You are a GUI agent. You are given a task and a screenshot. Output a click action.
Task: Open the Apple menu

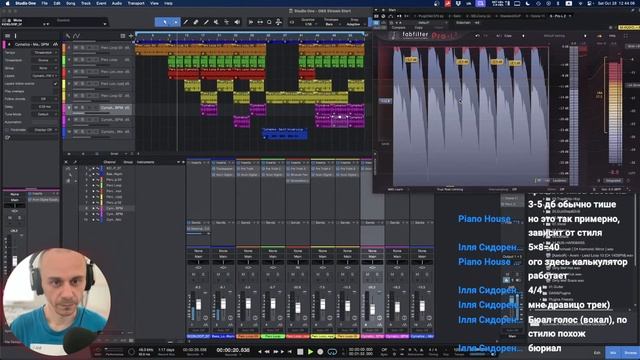pyautogui.click(x=7, y=3)
